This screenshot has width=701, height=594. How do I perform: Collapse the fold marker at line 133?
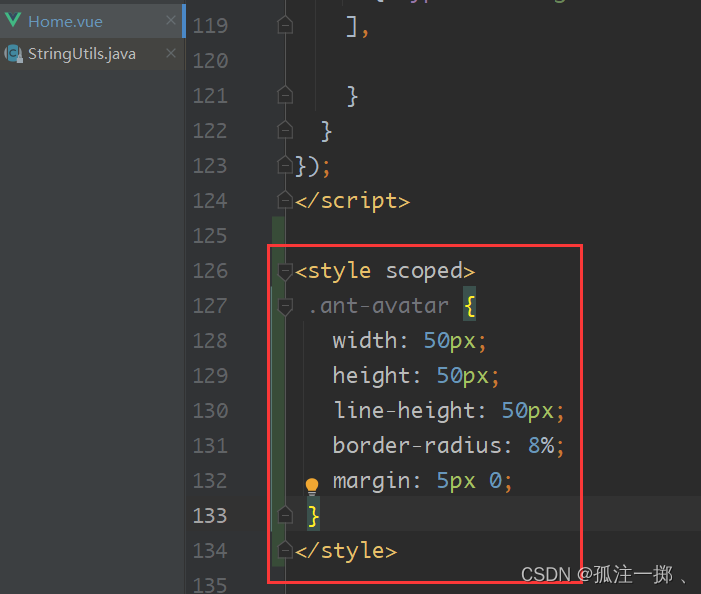click(285, 515)
